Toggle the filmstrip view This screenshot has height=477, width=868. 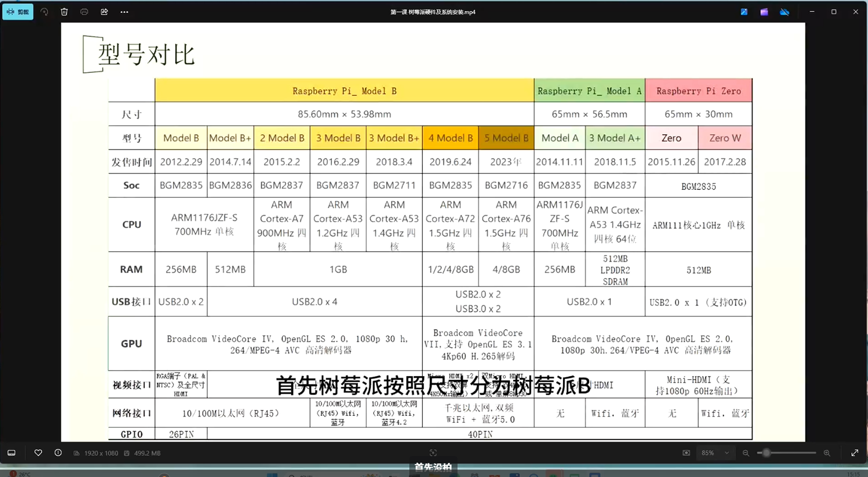tap(11, 453)
